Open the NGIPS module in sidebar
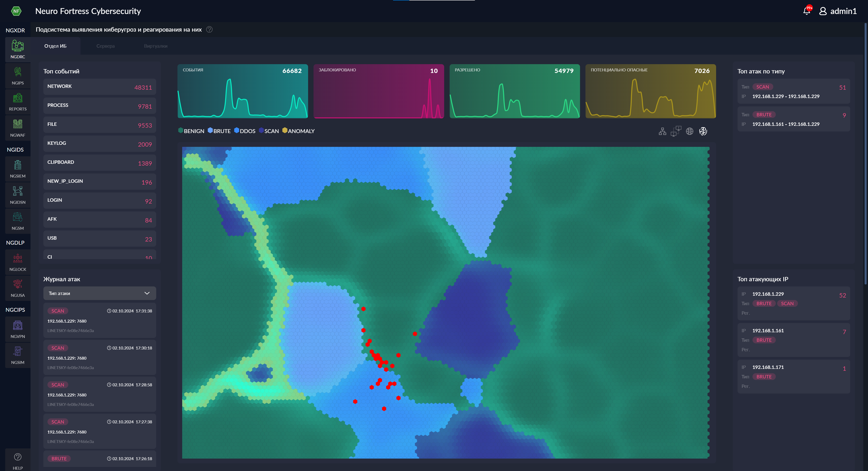Screen dimensions: 868x471 coord(18,76)
